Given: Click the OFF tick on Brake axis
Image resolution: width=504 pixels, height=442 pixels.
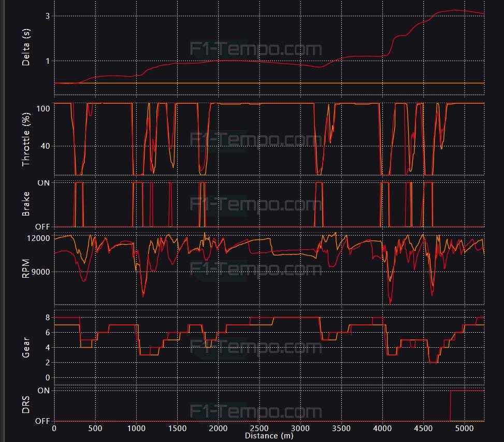Looking at the screenshot, I should [x=42, y=226].
